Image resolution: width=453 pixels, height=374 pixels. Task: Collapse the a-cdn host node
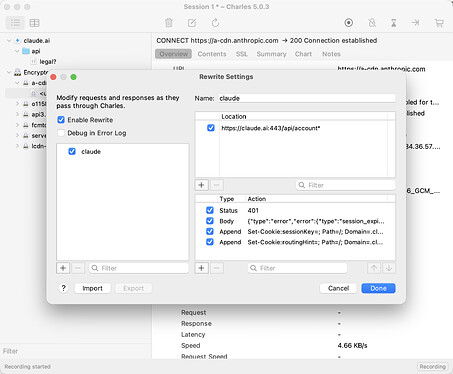click(x=17, y=83)
